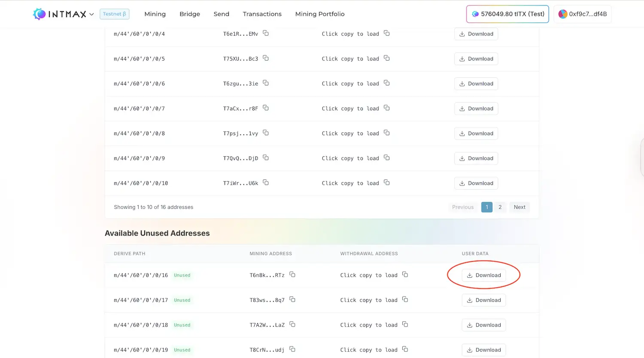The image size is (644, 358).
Task: Copy unused mining address T6n8k...RTz
Action: [x=292, y=275]
